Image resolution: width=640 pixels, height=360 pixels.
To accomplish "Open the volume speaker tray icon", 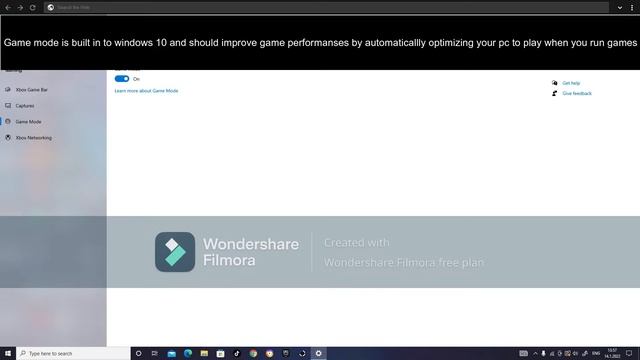I will pyautogui.click(x=575, y=353).
